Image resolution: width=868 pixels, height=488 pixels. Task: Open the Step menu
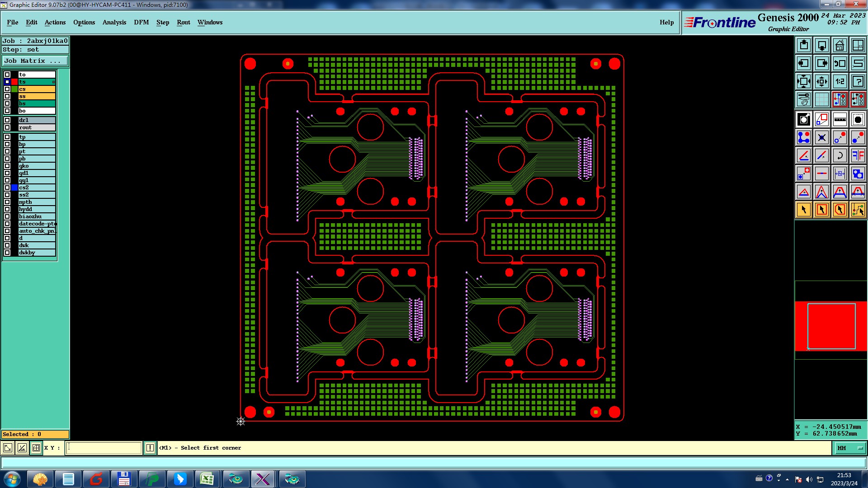(x=162, y=22)
